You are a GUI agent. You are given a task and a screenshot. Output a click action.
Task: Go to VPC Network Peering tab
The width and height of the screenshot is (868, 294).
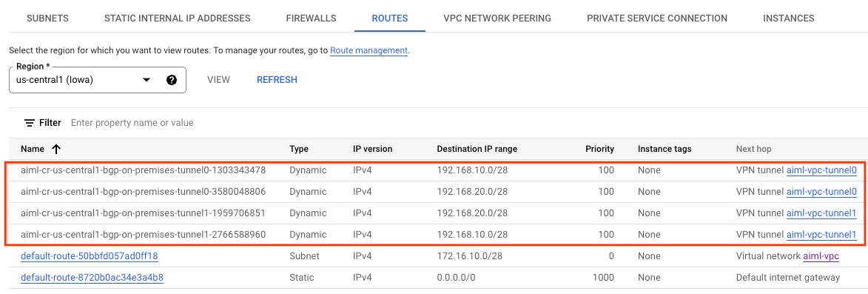pyautogui.click(x=497, y=19)
